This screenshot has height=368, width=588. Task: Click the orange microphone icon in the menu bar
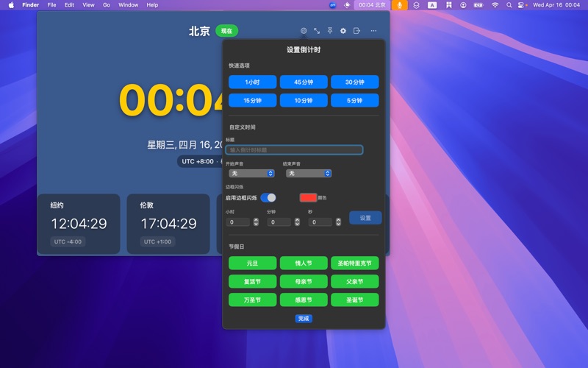click(x=400, y=5)
